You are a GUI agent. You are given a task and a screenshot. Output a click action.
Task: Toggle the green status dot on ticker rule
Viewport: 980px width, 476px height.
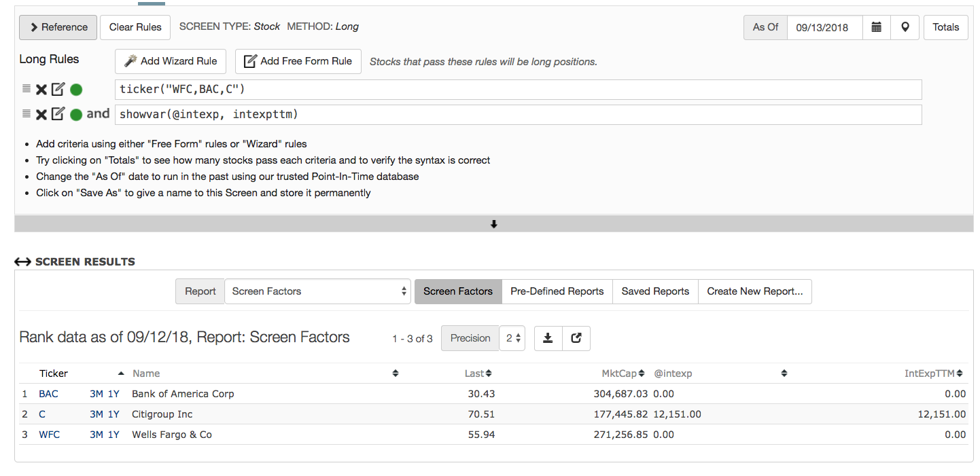pos(76,90)
